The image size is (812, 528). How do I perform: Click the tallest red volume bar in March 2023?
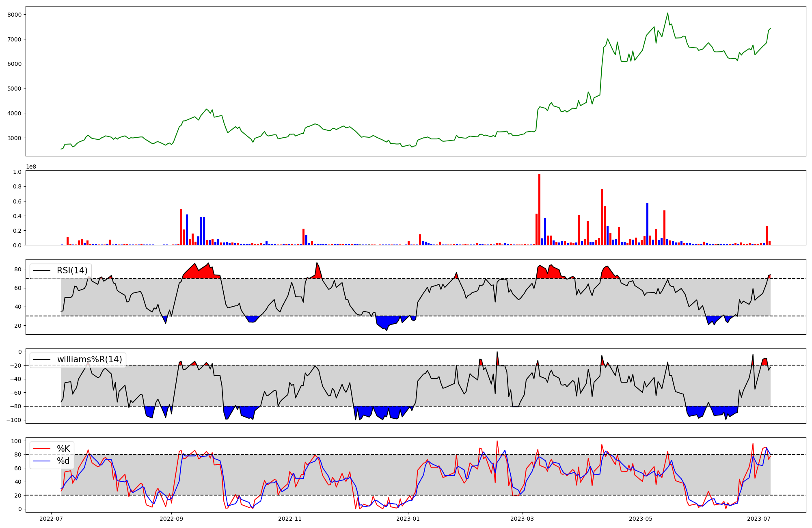(x=539, y=209)
